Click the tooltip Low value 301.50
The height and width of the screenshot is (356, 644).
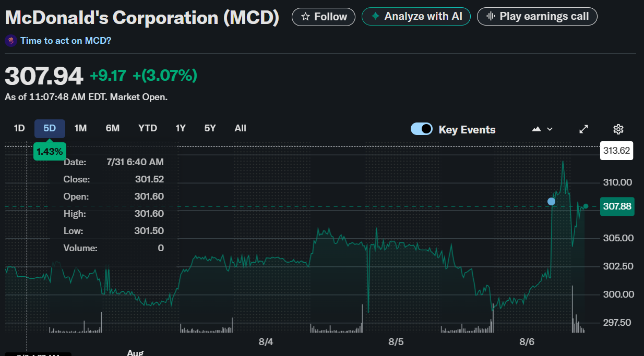coord(149,231)
